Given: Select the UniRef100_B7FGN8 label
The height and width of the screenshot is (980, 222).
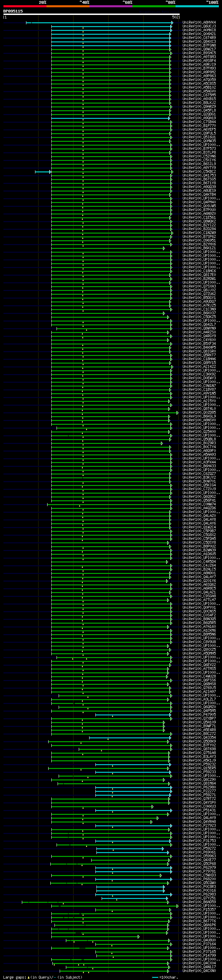Looking at the screenshot, I should (x=199, y=45).
